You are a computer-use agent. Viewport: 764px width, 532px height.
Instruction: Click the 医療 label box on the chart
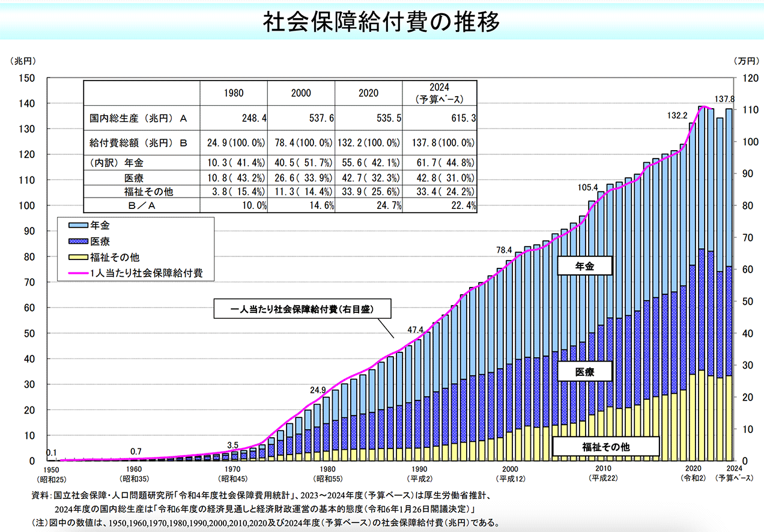pyautogui.click(x=586, y=372)
